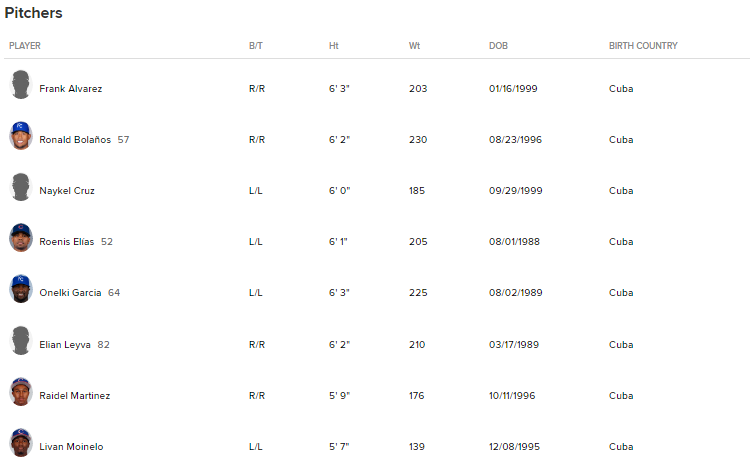Select Roenis Elías's birth date 08/01/1988
This screenshot has height=467, width=750.
[514, 242]
